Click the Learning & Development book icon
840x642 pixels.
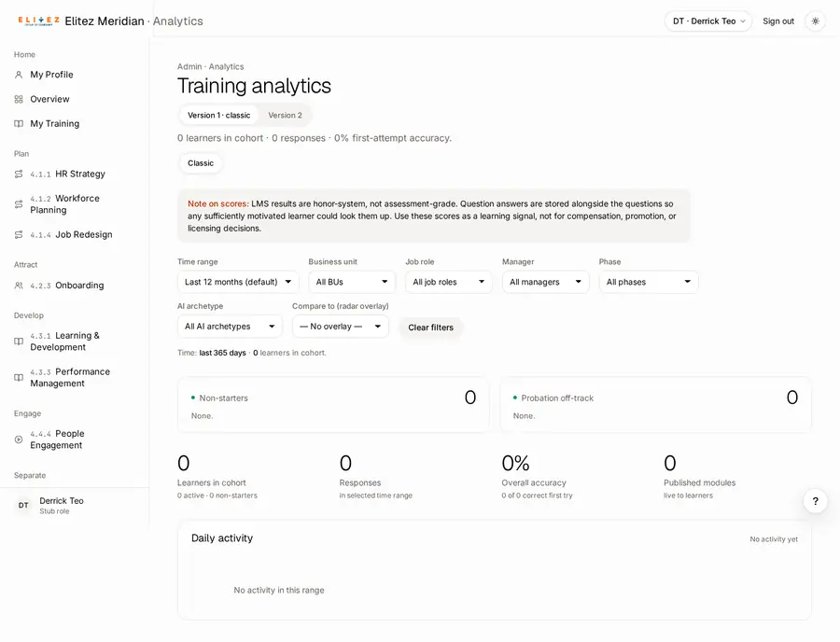coord(19,342)
